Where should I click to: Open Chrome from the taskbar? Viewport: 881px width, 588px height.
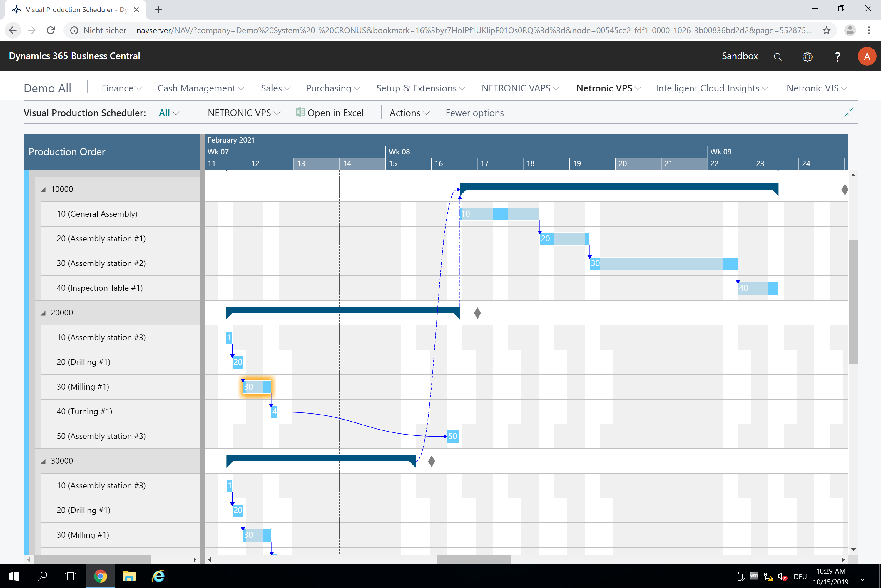100,576
